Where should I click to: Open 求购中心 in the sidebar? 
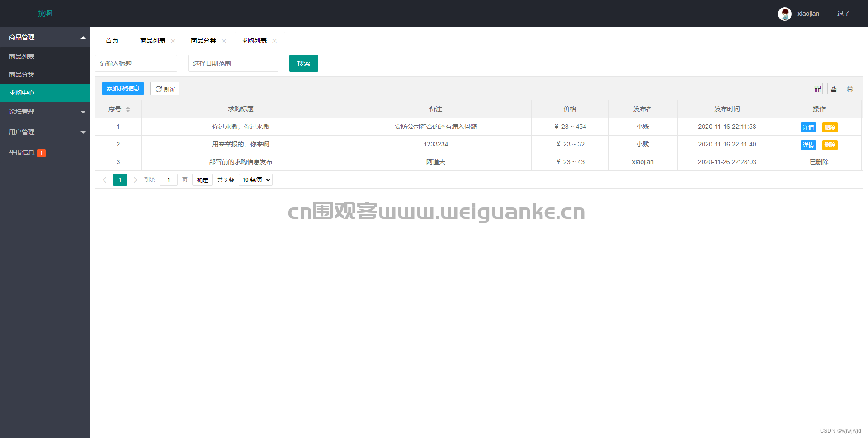tap(45, 93)
